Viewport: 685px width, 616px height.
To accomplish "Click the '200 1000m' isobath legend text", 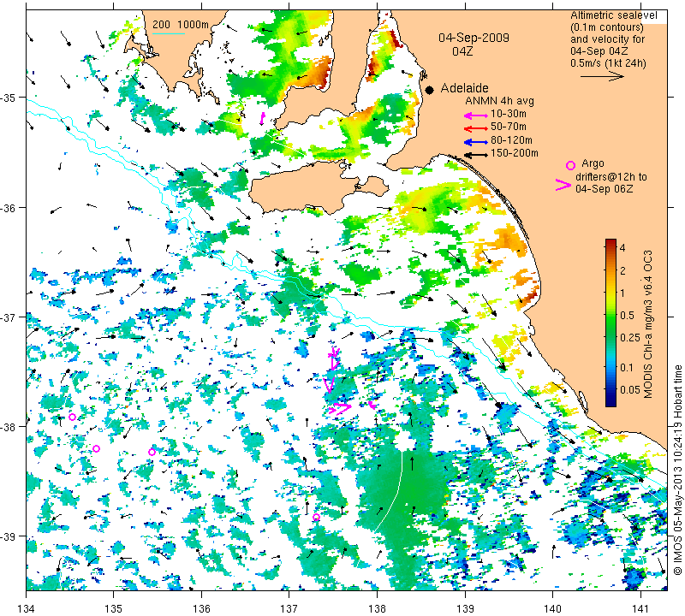I will pyautogui.click(x=181, y=25).
